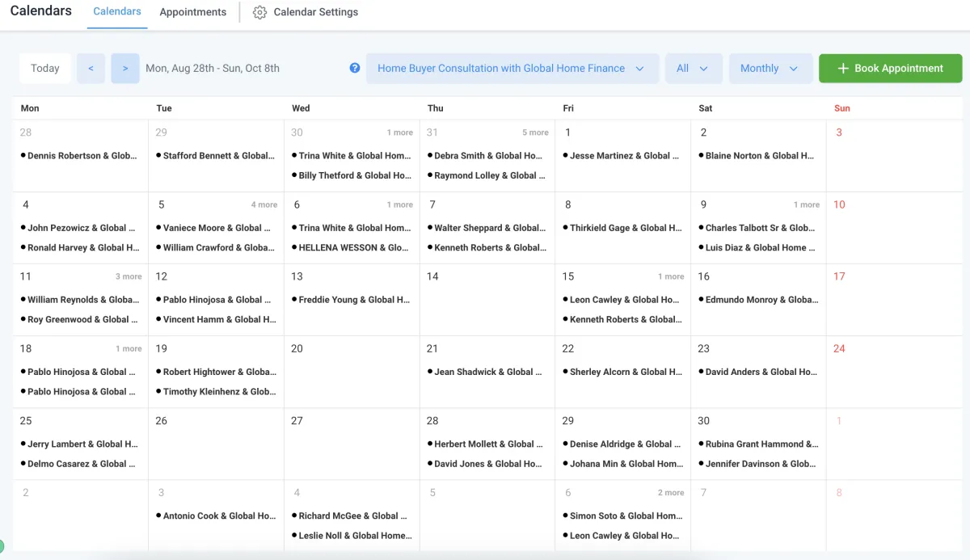970x560 pixels.
Task: Open Freddie Young appointment
Action: (352, 300)
